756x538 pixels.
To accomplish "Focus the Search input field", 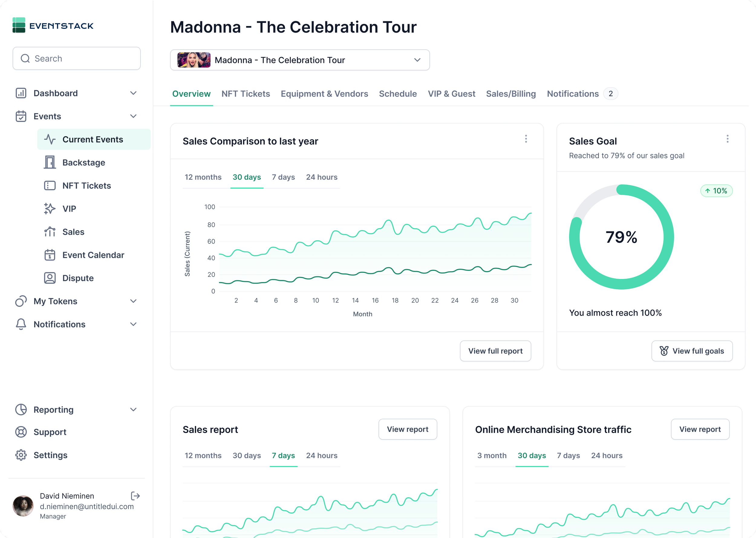I will point(77,59).
